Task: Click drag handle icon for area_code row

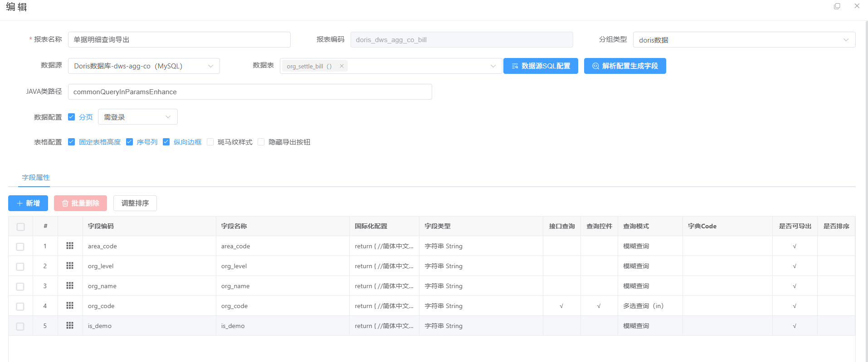Action: [70, 246]
